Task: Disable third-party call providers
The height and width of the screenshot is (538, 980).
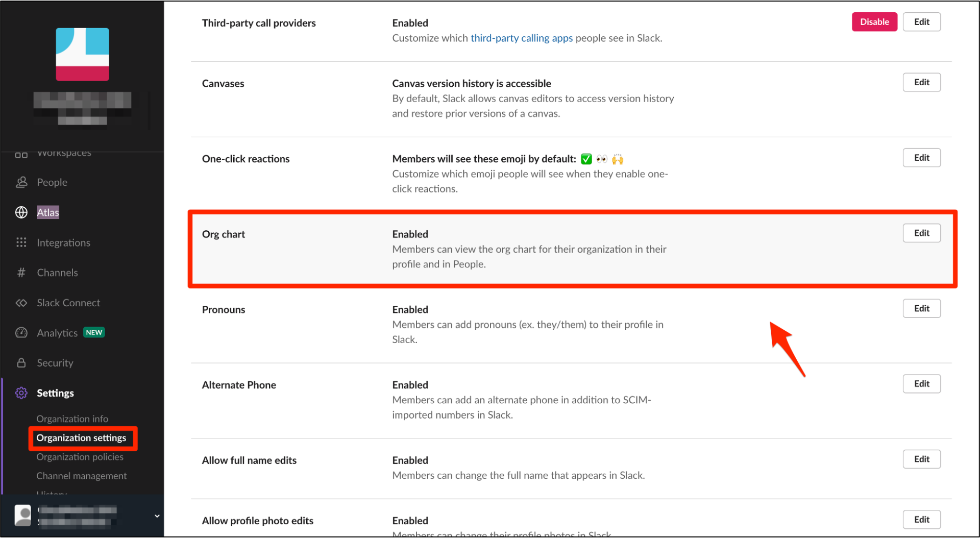Action: pos(874,21)
